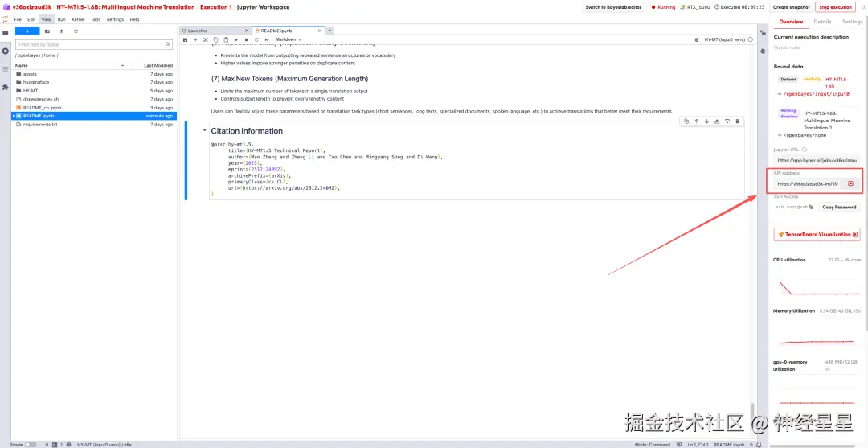Open the Kernel menu

[x=78, y=19]
